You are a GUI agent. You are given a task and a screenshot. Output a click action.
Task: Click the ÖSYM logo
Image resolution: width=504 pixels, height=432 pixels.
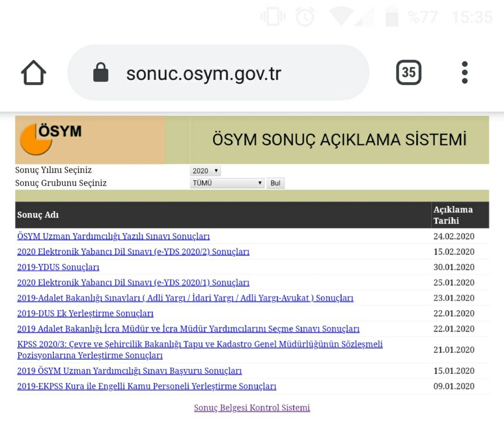click(51, 139)
